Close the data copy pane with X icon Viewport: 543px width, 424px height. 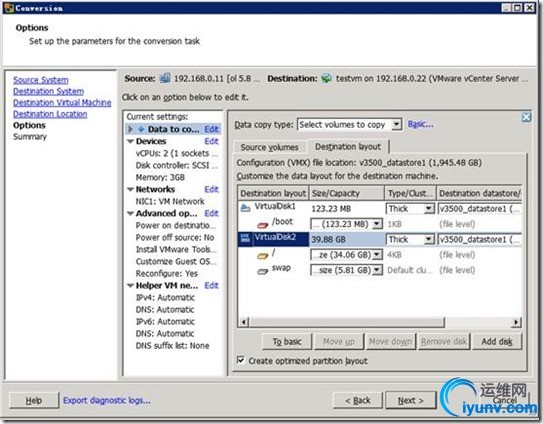pos(526,117)
